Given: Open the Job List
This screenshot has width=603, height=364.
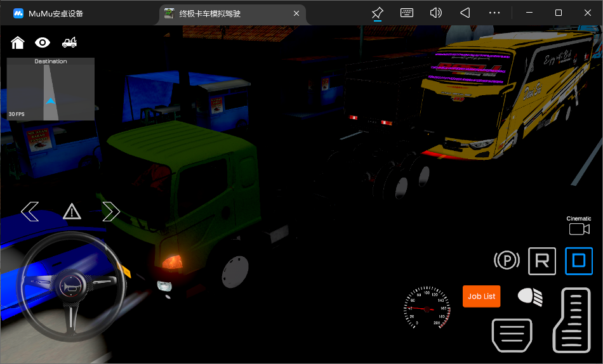Looking at the screenshot, I should (x=481, y=296).
